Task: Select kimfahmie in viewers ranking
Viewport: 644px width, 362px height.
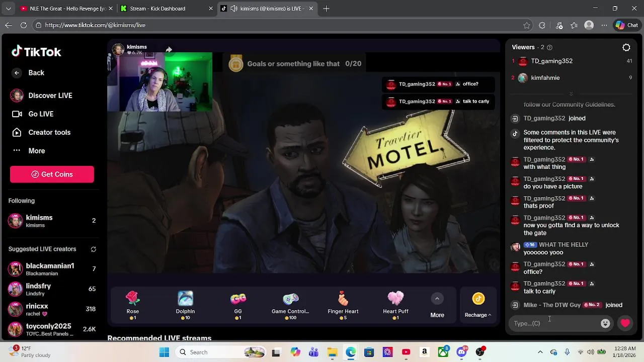Action: click(572, 78)
